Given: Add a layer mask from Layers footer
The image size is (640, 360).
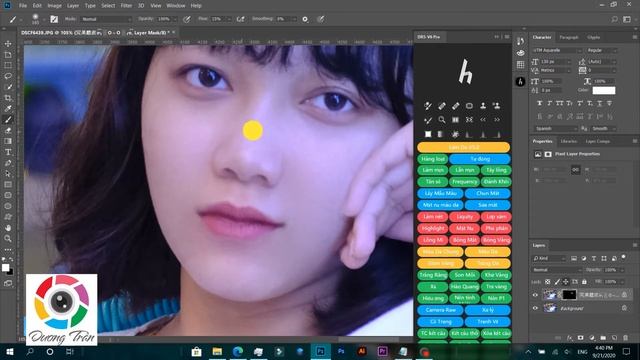Looking at the screenshot, I should coord(580,338).
